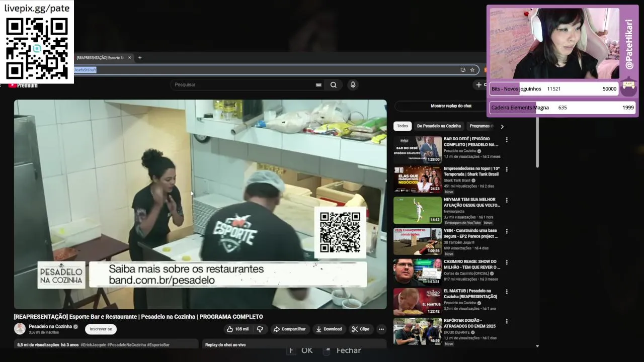
Task: Click Cadeira Elements Magna goal bar
Action: (x=562, y=108)
